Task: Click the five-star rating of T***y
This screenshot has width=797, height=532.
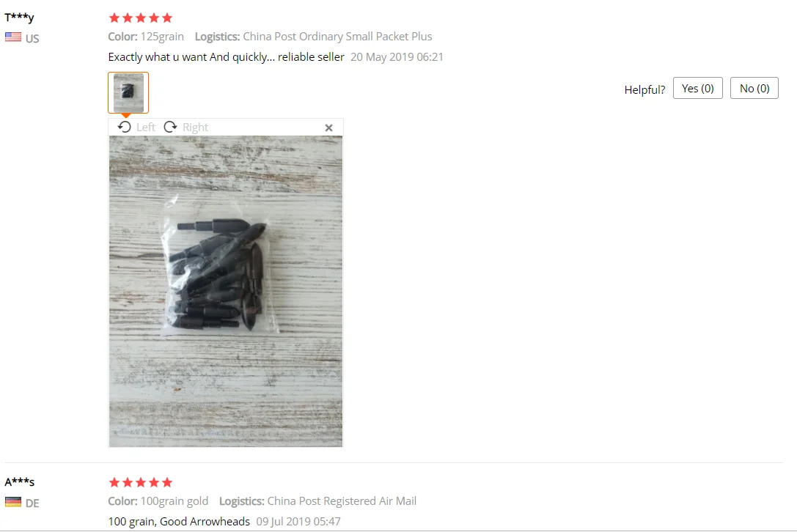Action: 141,18
